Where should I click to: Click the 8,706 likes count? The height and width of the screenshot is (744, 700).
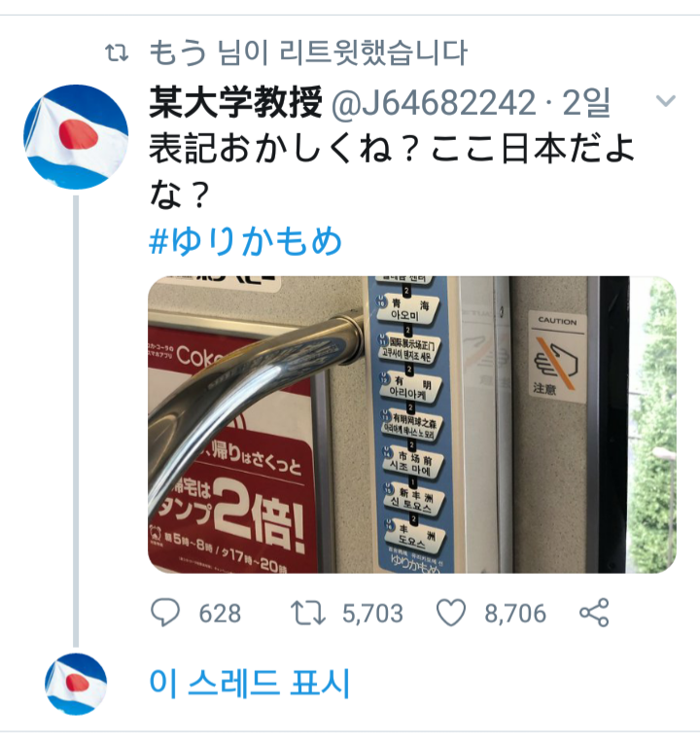(515, 614)
